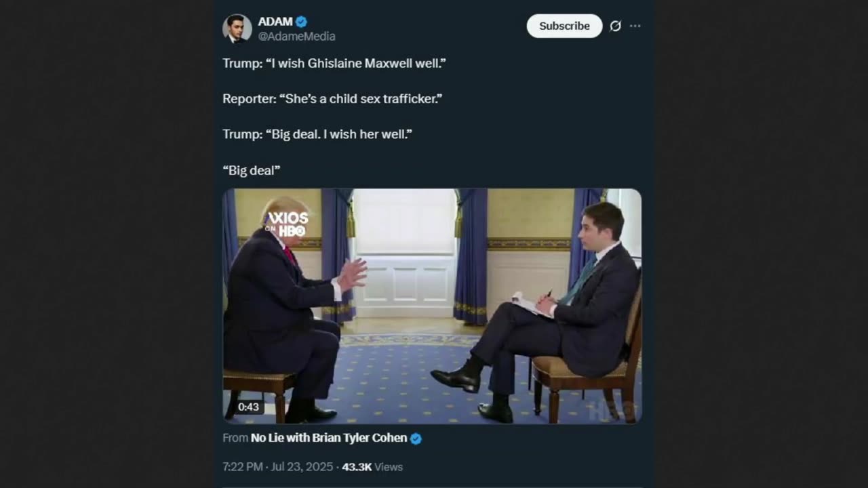This screenshot has height=488, width=868.
Task: Click the Axios on HBO logo overlay
Action: click(x=288, y=224)
